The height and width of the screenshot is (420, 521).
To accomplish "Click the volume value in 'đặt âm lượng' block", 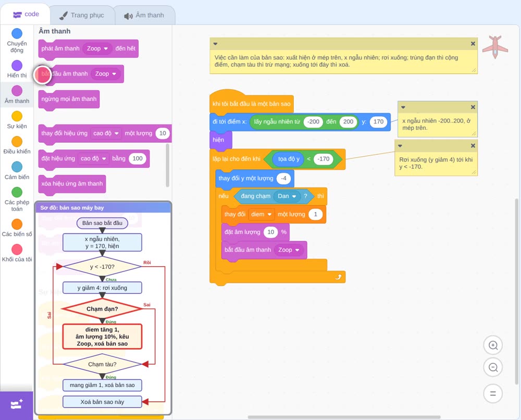I will tap(271, 232).
